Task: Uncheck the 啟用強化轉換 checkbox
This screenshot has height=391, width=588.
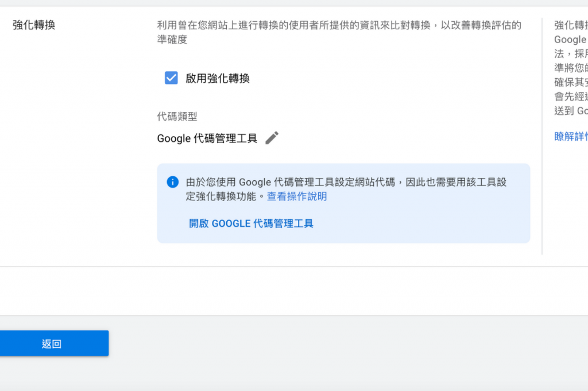Action: click(171, 78)
